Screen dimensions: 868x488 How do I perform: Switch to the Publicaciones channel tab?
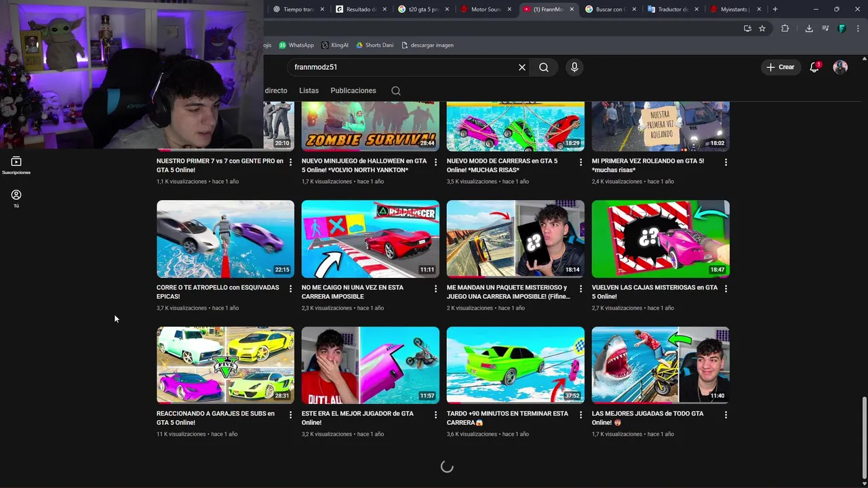(x=353, y=91)
